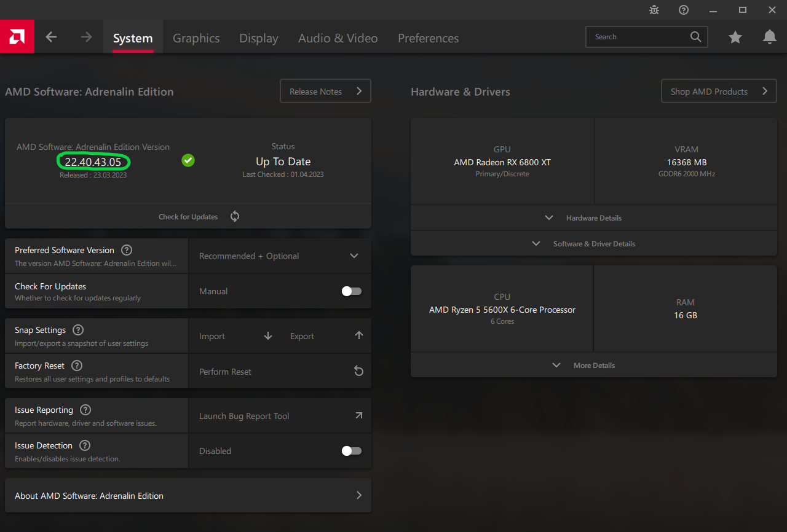This screenshot has height=532, width=787.
Task: Switch to the Preferences tab
Action: tap(429, 38)
